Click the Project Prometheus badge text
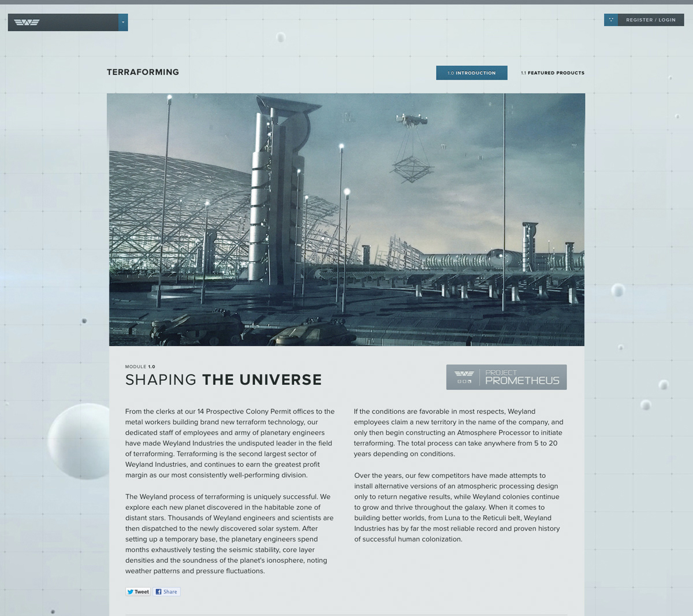This screenshot has height=616, width=693. pos(521,377)
